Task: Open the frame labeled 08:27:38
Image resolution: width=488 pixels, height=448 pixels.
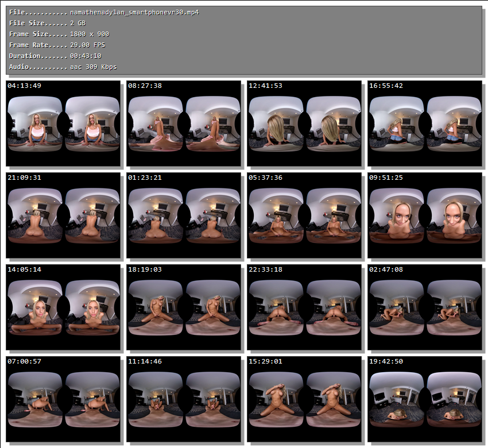Action: tap(184, 123)
